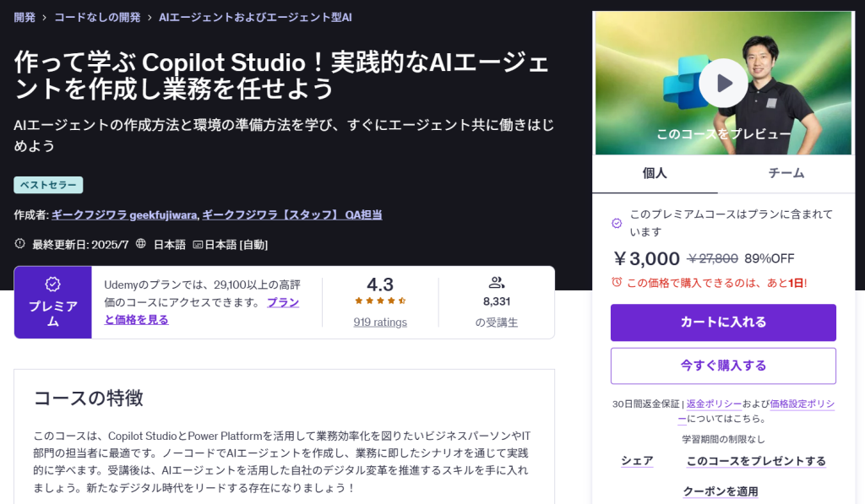Play the course preview video
Viewport: 865px width, 504px height.
point(723,83)
